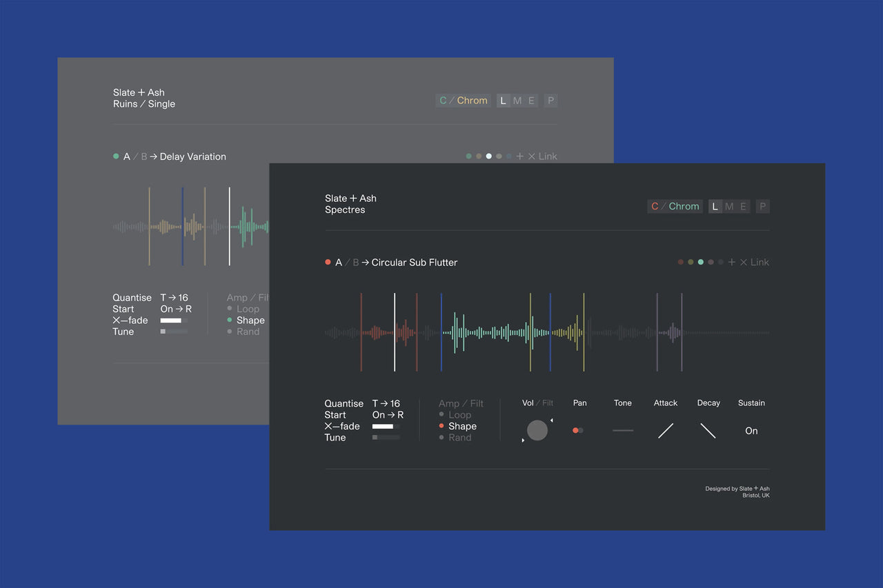Click the white marker in Ruins waveform
The height and width of the screenshot is (588, 883).
[230, 226]
